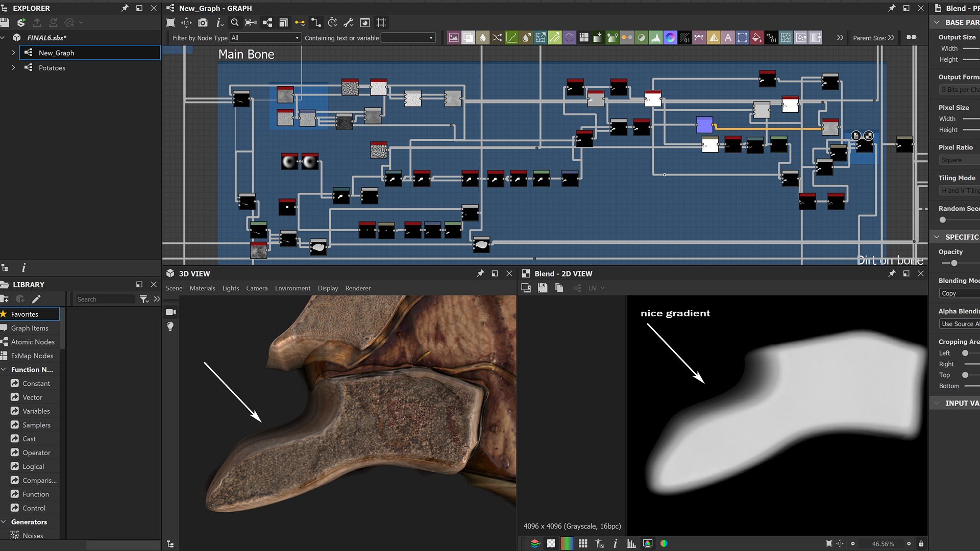The width and height of the screenshot is (980, 551).
Task: Save the 2D view image with floppy icon
Action: [x=543, y=288]
